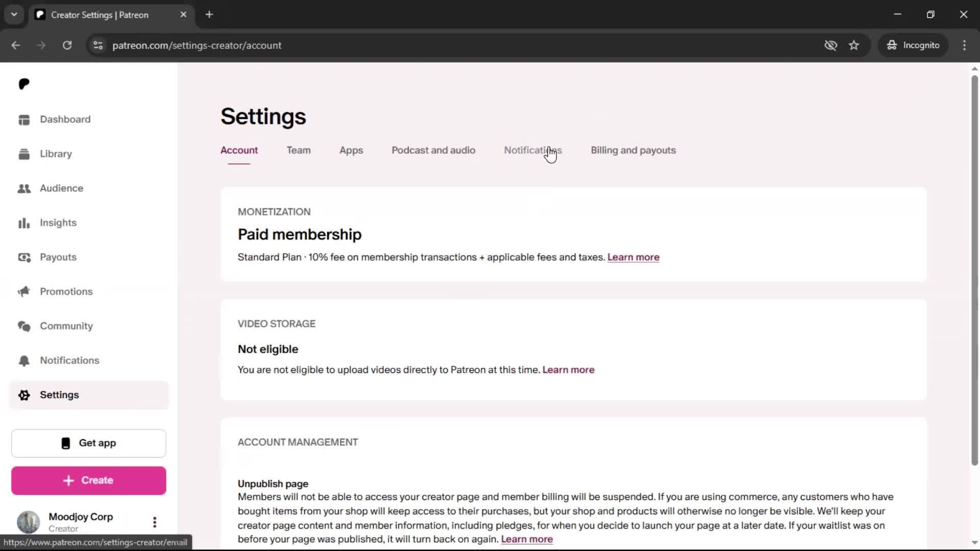Click the Patreon logo icon

[x=24, y=84]
